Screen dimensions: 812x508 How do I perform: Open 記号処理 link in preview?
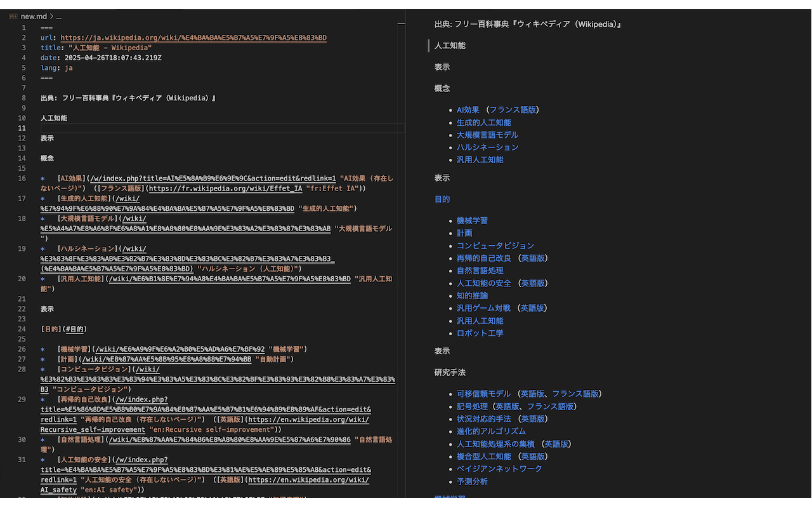pyautogui.click(x=472, y=406)
